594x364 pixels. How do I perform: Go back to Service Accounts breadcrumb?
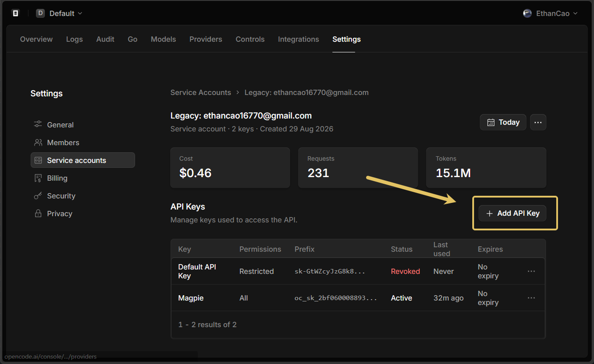click(201, 92)
